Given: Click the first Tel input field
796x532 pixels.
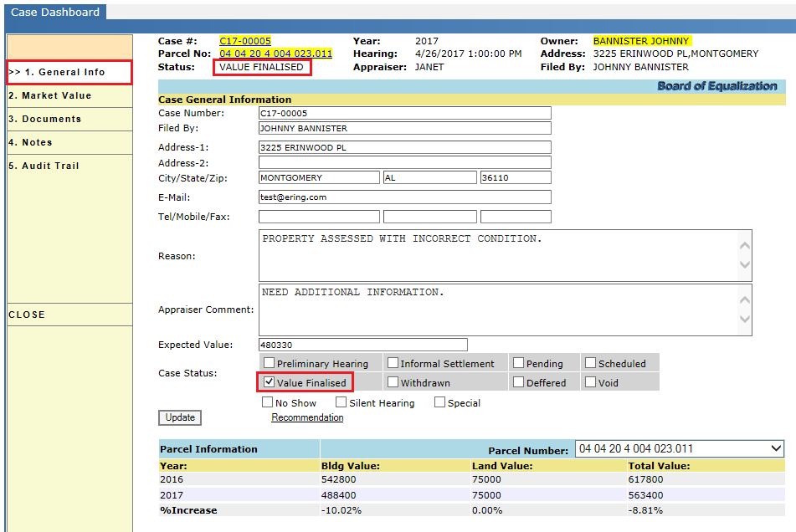Looking at the screenshot, I should (x=319, y=217).
